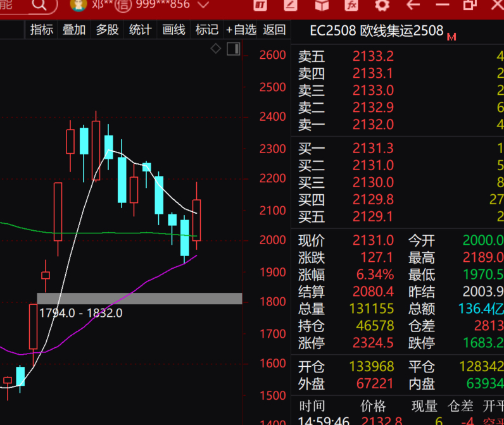The height and width of the screenshot is (425, 504).
Task: Click the 最低 value 1970.5
Action: pyautogui.click(x=483, y=274)
